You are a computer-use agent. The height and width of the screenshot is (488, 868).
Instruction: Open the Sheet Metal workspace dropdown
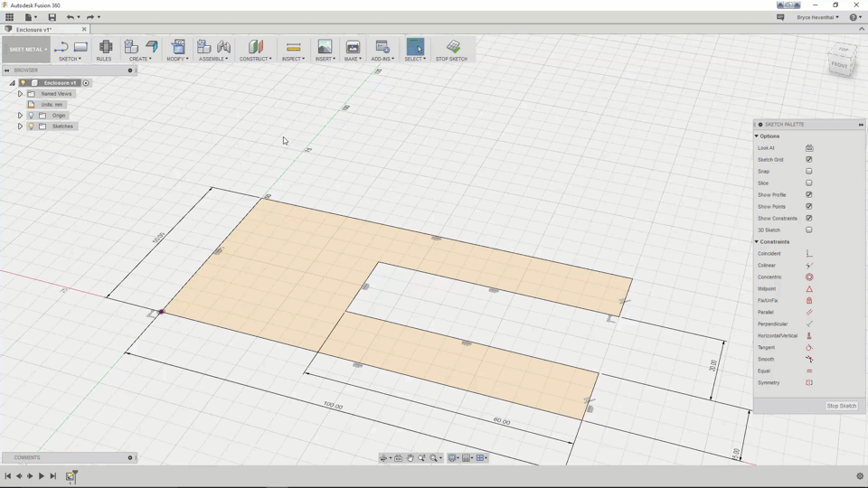(x=27, y=50)
